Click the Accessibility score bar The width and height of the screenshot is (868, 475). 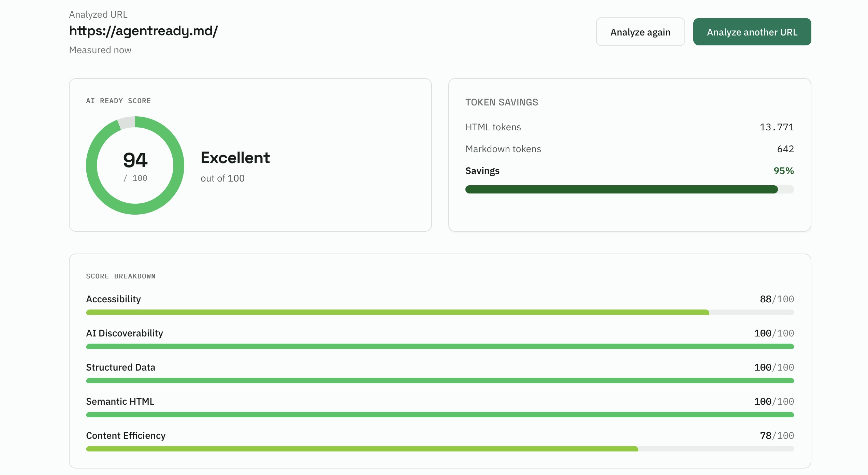tap(440, 312)
